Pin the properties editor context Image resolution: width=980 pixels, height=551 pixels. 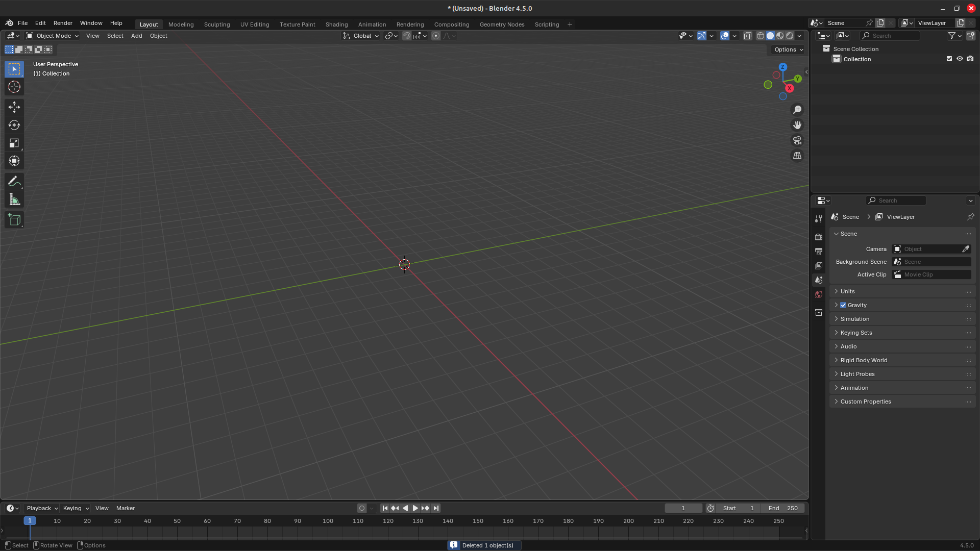click(x=970, y=217)
